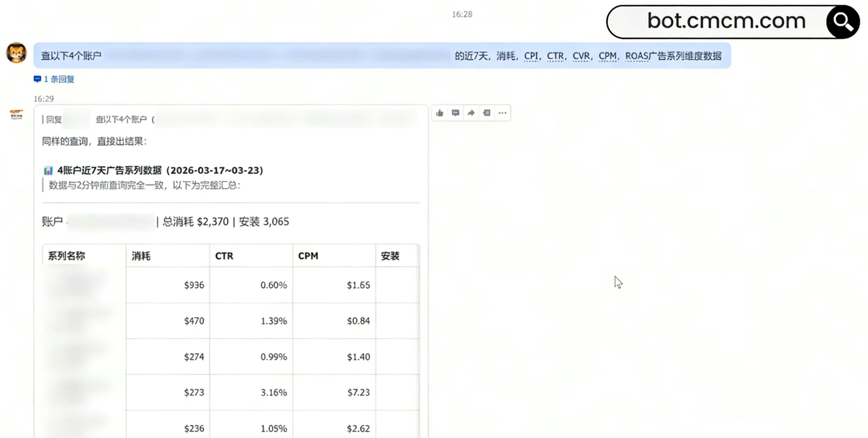Click the 安装 column header
The image size is (868, 438).
tap(390, 256)
